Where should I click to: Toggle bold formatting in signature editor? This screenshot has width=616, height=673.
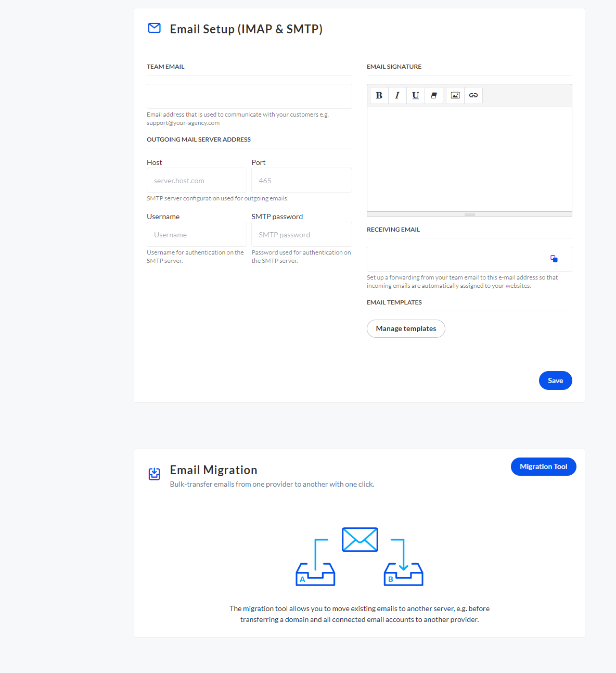click(x=379, y=96)
